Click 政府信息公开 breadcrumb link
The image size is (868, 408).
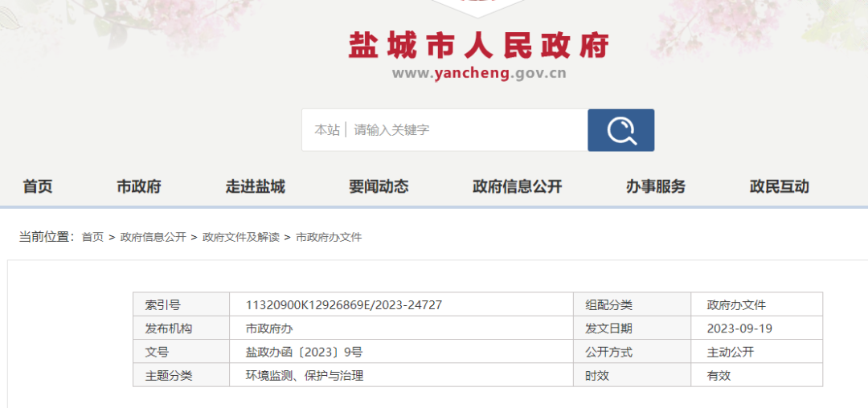(x=154, y=237)
